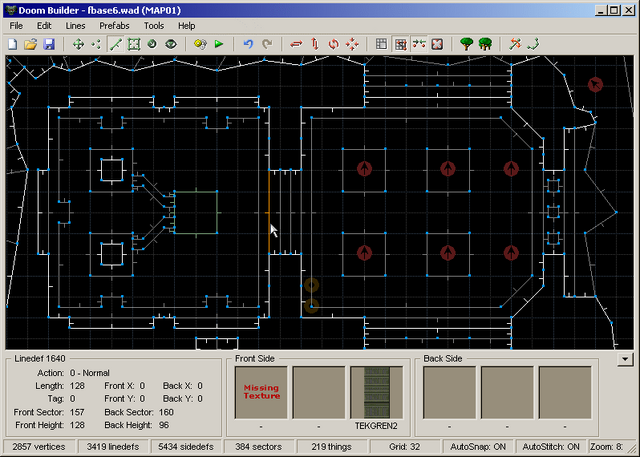
Task: Click the Doom Builder title bar app icon
Action: pyautogui.click(x=11, y=10)
